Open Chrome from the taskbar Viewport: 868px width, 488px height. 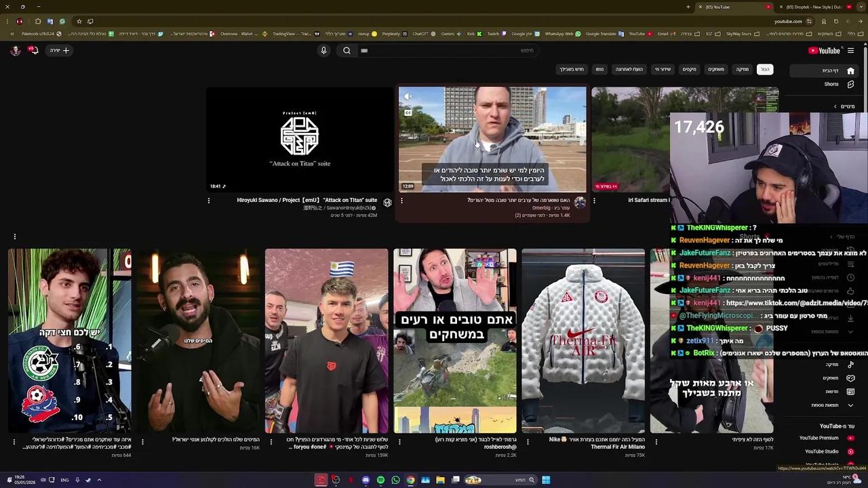point(410,480)
